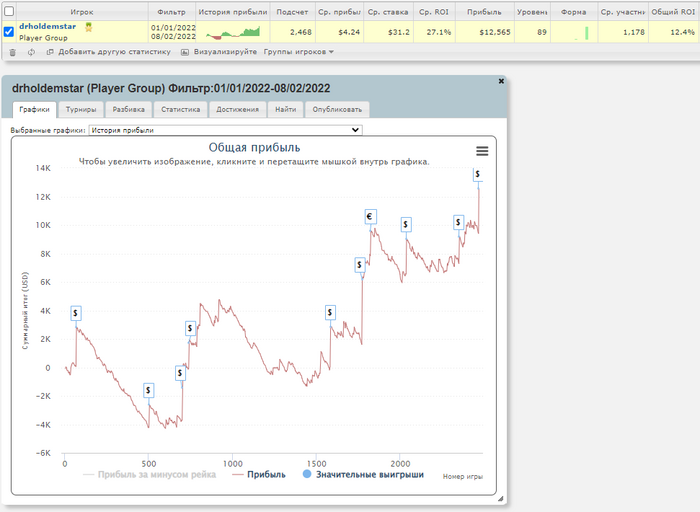Viewport: 700px width, 512px height.
Task: Click the profit history sparkline thumbnail
Action: pos(231,32)
